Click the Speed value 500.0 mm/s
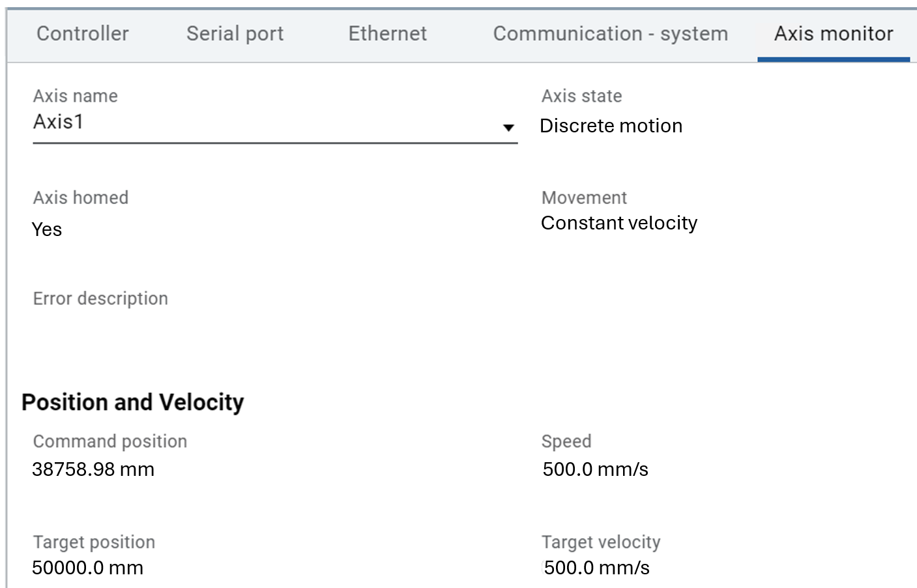This screenshot has width=917, height=588. coord(595,469)
